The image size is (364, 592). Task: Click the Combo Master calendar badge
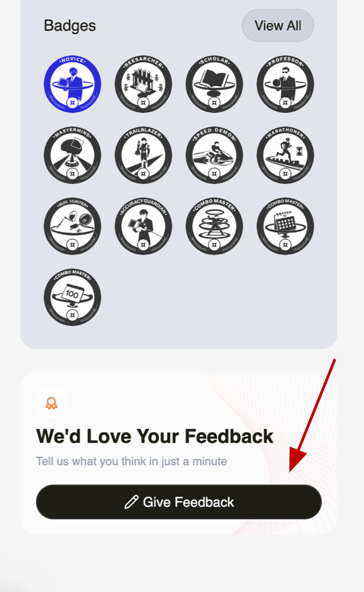pyautogui.click(x=286, y=226)
